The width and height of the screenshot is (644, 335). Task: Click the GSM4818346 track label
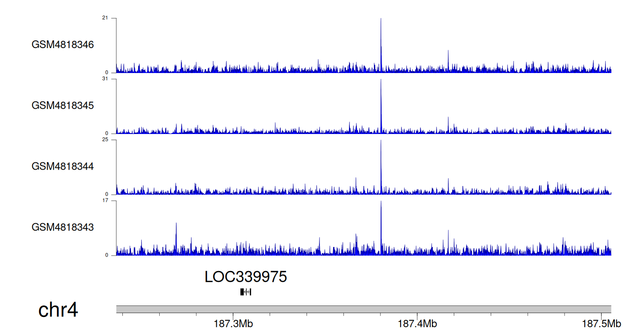[x=63, y=45]
